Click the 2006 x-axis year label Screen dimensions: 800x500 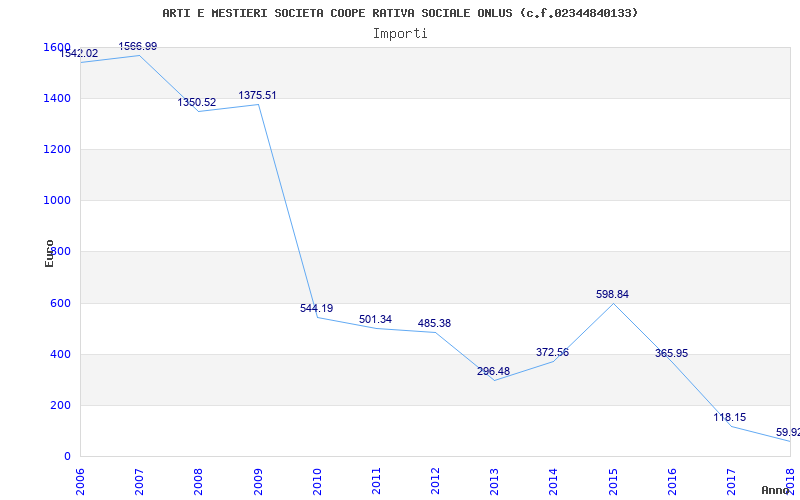(80, 482)
